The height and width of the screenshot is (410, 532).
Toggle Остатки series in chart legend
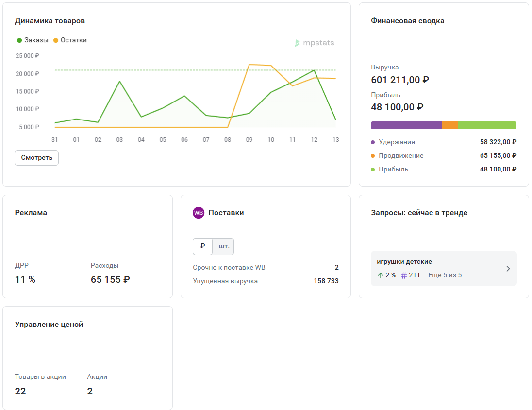(74, 40)
